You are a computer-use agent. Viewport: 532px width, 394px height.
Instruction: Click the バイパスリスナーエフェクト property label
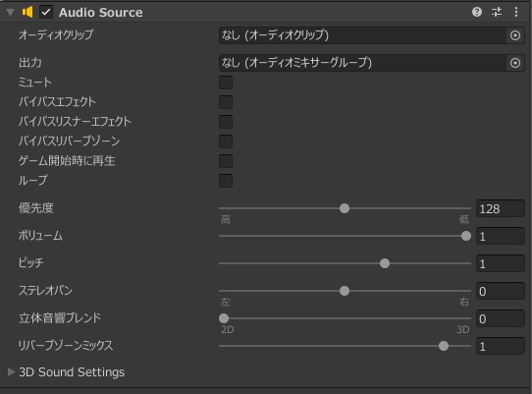(75, 122)
